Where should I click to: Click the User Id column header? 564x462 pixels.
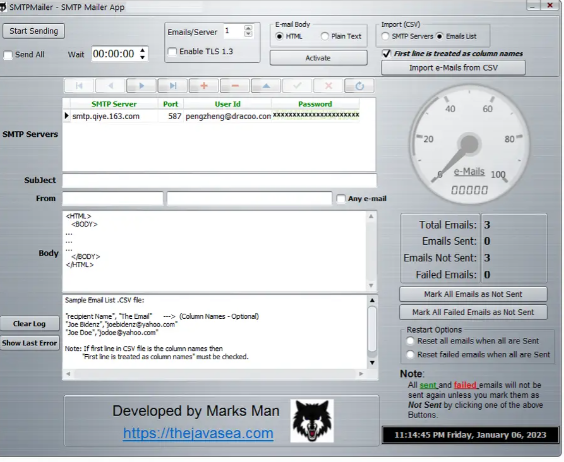pyautogui.click(x=227, y=104)
